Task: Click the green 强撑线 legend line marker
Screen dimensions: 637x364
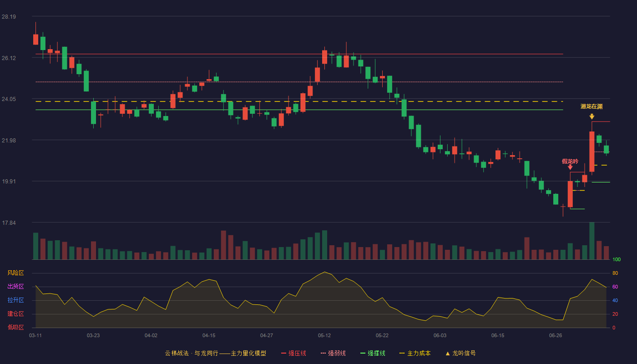Action: point(363,354)
